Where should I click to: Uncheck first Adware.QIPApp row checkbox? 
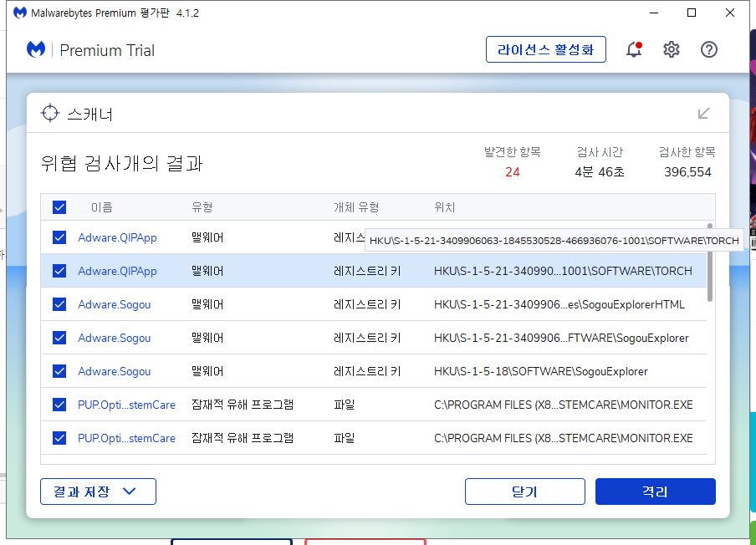coord(59,237)
